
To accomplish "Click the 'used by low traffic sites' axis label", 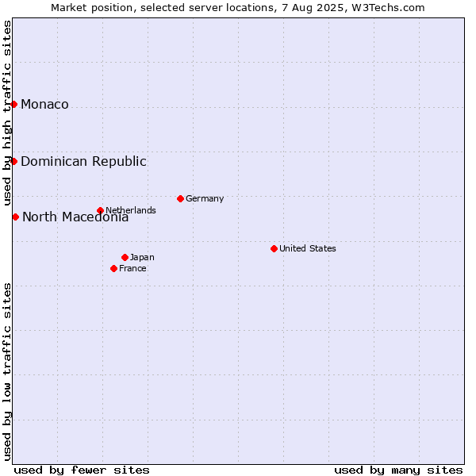I will pos(7,372).
